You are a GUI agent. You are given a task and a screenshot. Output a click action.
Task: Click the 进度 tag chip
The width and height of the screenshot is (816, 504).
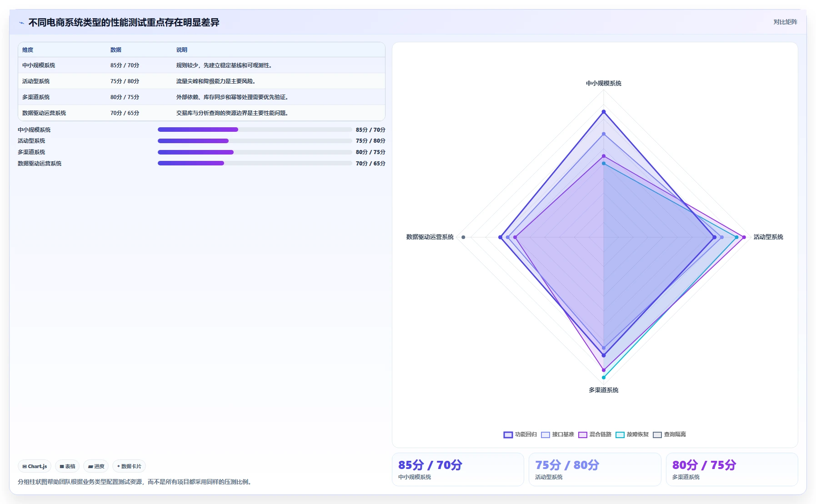[x=96, y=466]
